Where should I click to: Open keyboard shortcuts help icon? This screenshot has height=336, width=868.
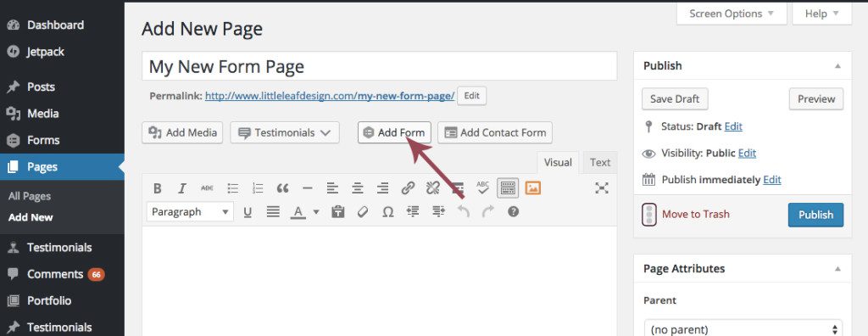[x=513, y=212]
